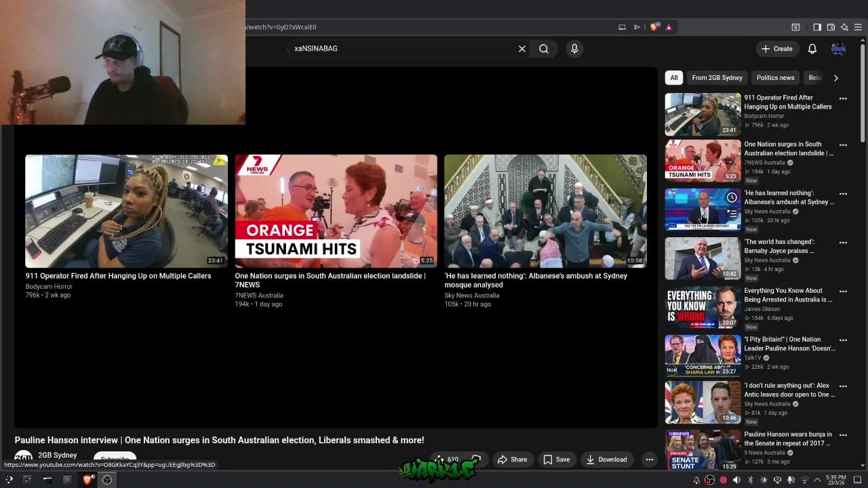Open sidebar thumbnail for 'The world has changed'
This screenshot has height=488, width=868.
click(x=703, y=258)
